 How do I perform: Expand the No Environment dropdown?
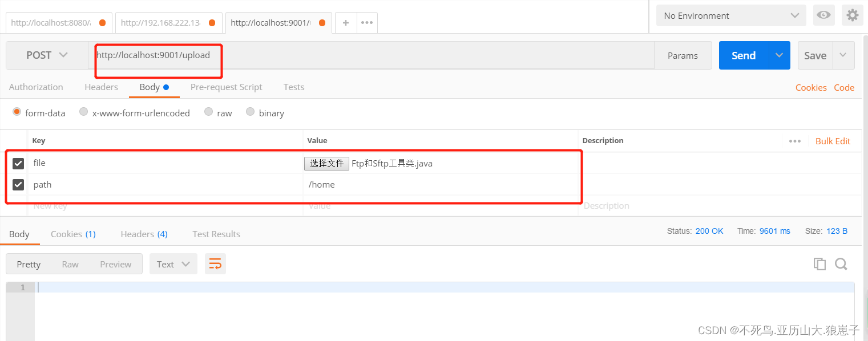(x=731, y=16)
